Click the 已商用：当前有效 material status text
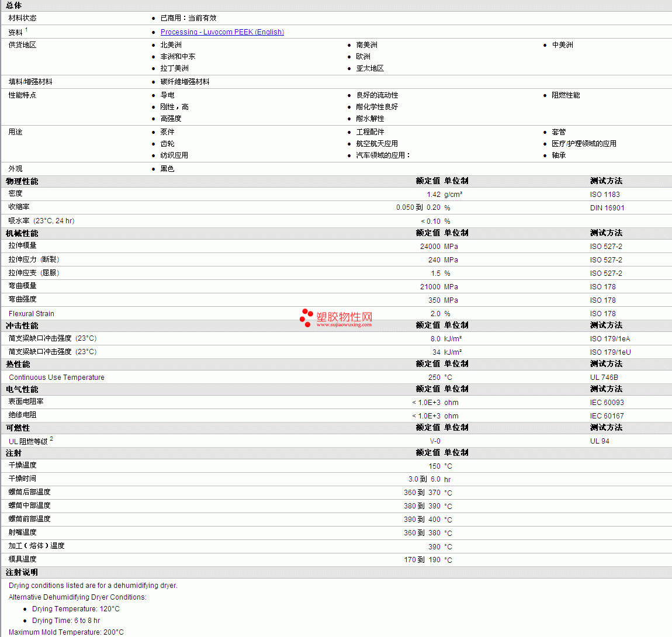Screen dimensions: 672x637 point(189,18)
